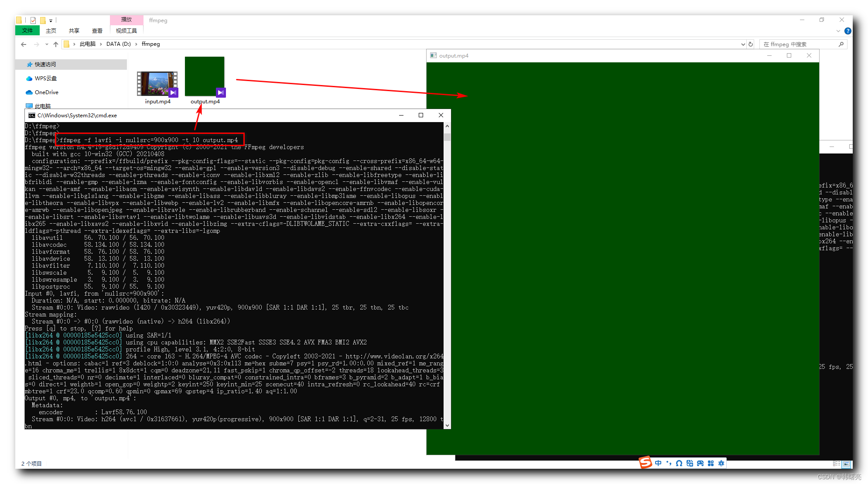Image resolution: width=868 pixels, height=484 pixels.
Task: Expand recent locations chevron next to forward button
Action: click(x=46, y=44)
